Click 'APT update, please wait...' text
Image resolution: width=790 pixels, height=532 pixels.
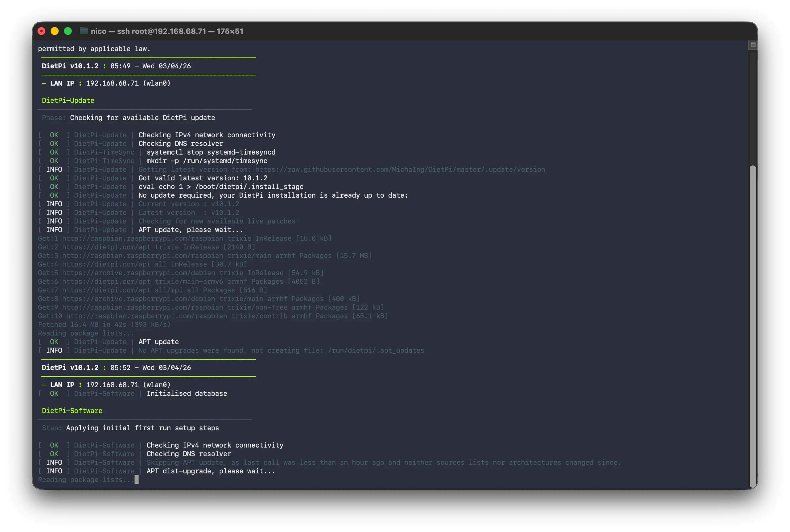click(190, 230)
